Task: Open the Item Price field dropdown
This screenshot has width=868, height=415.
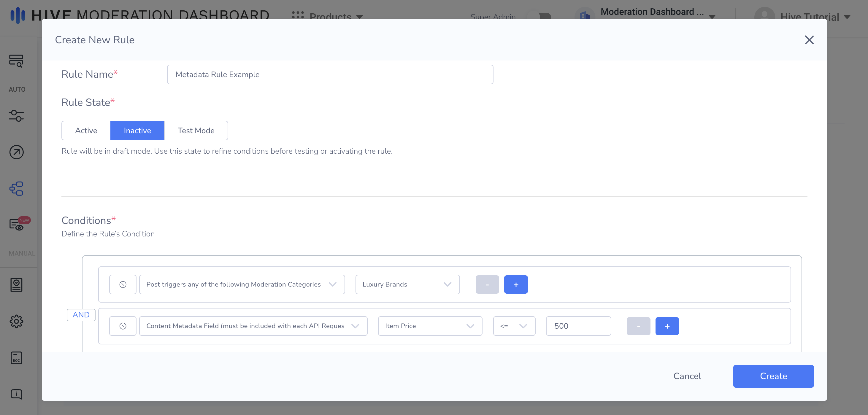Action: coord(430,326)
